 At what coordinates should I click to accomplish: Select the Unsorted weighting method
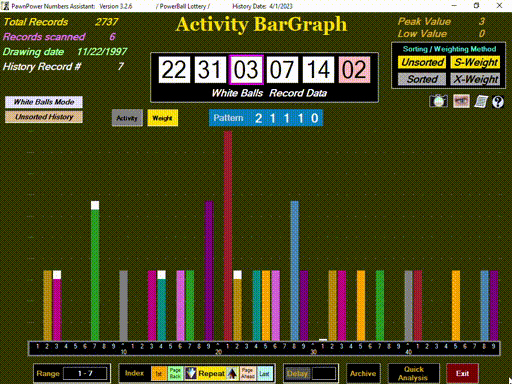coord(422,62)
